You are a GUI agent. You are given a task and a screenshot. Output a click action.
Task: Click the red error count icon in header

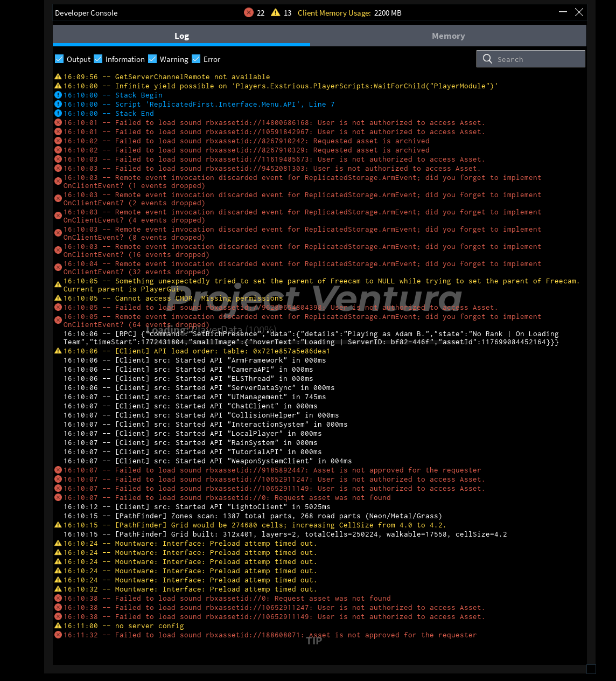249,12
